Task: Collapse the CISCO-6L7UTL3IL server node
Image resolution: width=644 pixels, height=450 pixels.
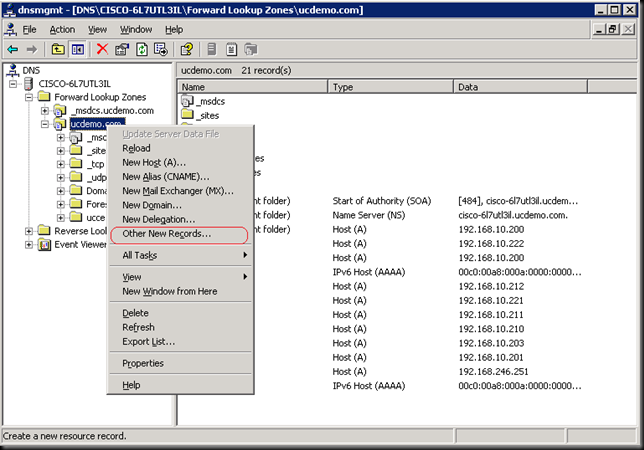Action: tap(15, 83)
